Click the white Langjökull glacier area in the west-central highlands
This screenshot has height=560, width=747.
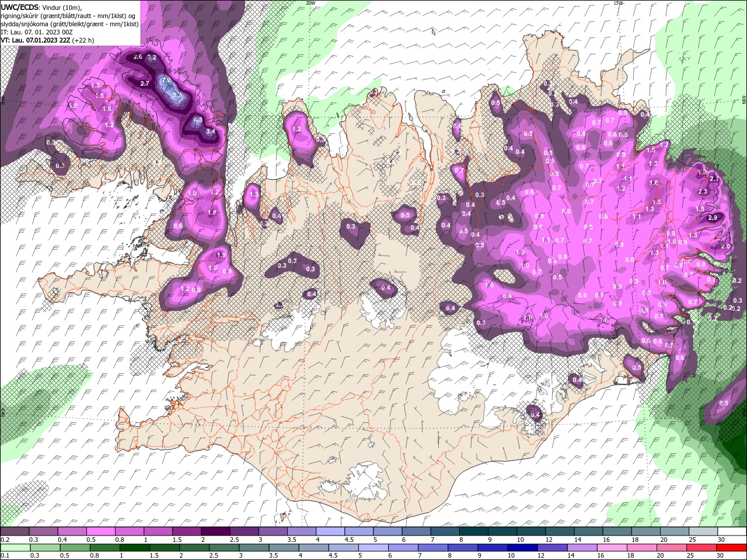(292, 325)
